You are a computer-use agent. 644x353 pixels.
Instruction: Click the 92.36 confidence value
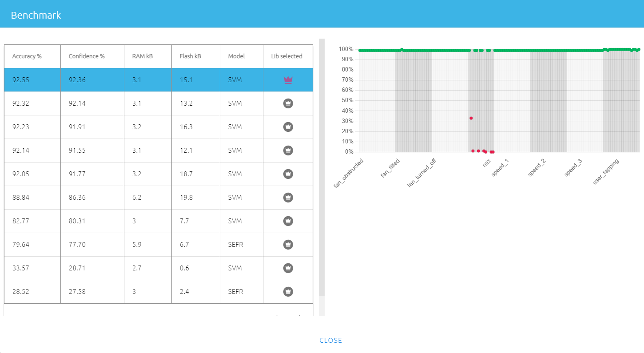click(77, 80)
